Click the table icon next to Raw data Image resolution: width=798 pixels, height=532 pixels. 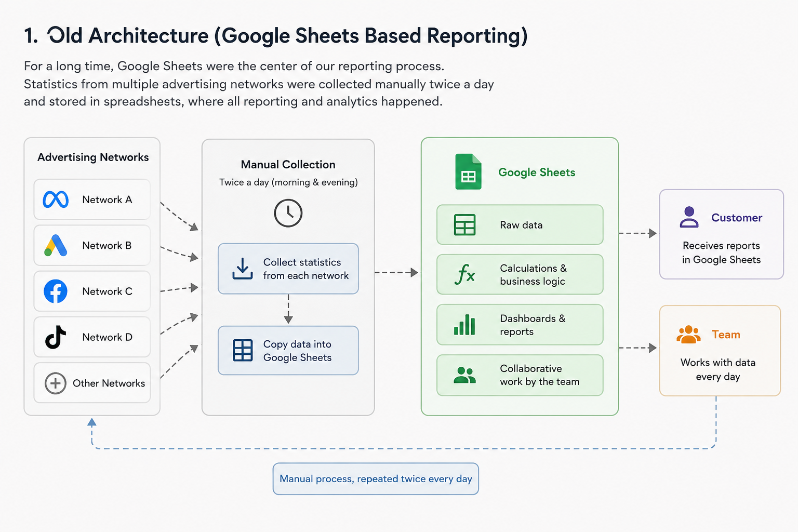(x=464, y=225)
